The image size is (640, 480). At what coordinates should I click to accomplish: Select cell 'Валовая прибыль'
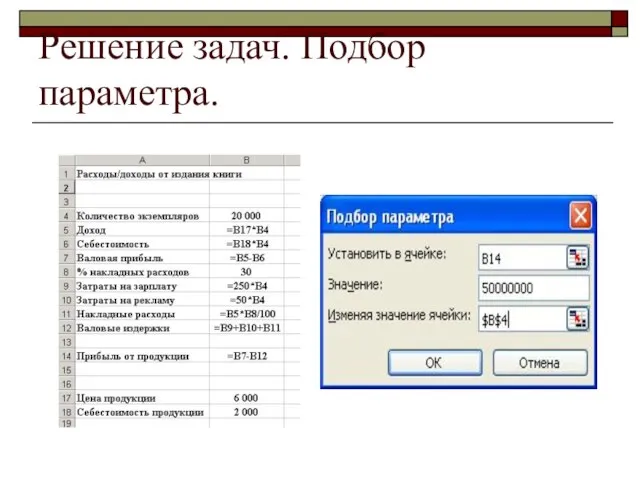[x=142, y=258]
